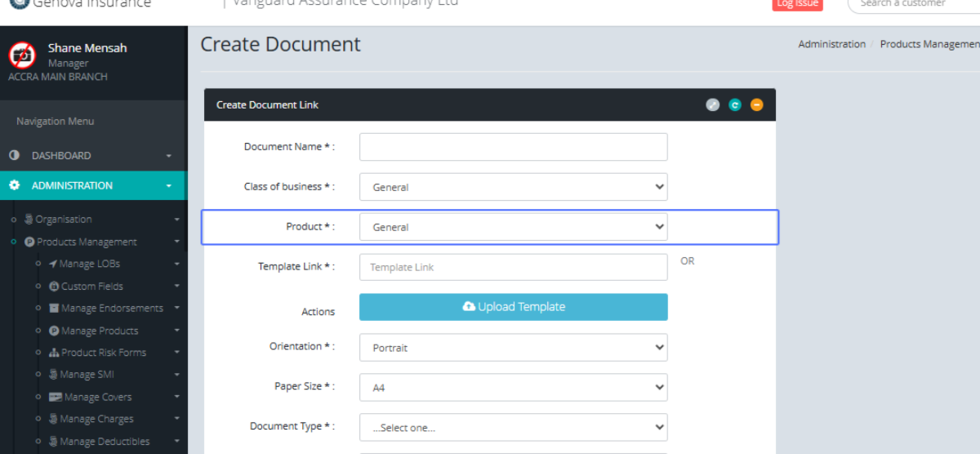Click the Custom Fields lock icon
Image resolution: width=980 pixels, height=454 pixels.
coord(54,287)
